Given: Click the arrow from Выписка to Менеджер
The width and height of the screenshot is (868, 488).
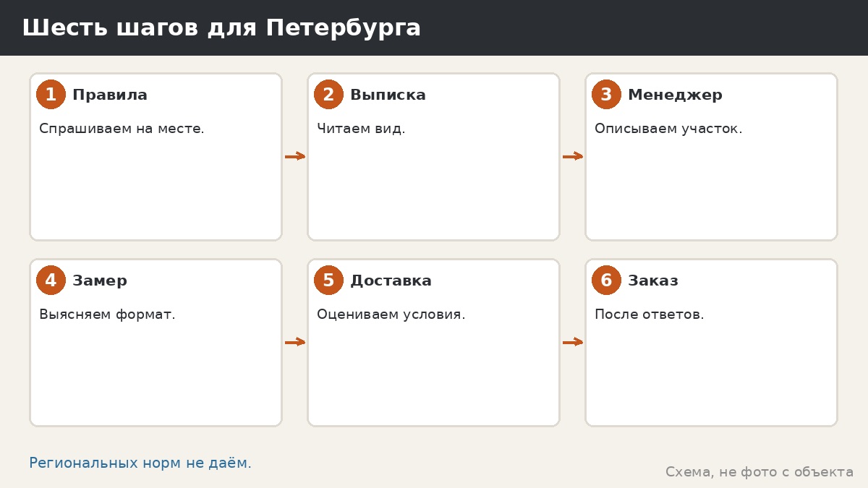Looking at the screenshot, I should point(573,156).
